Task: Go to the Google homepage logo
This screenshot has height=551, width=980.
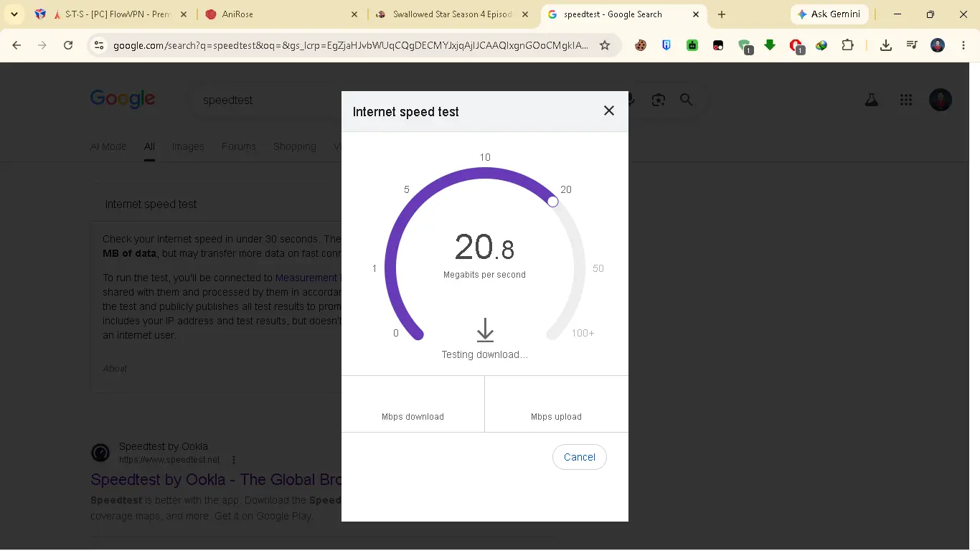Action: pos(123,99)
